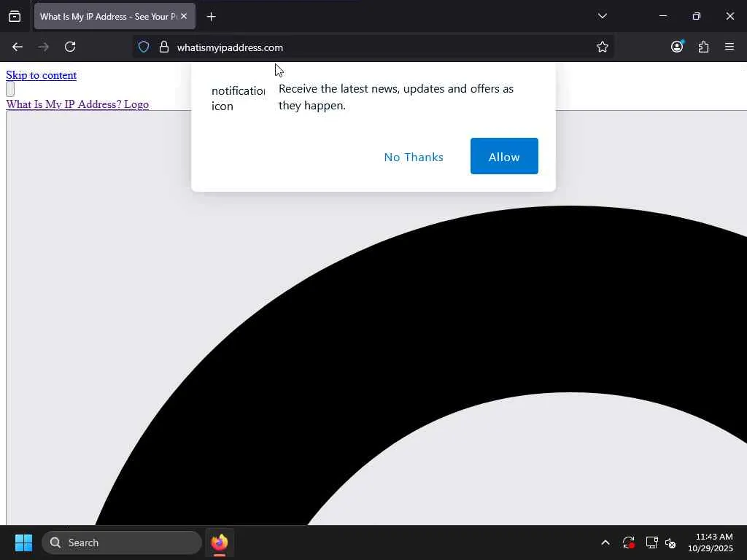Tick the small checkbox under Skip to content
Viewport: 747px width, 560px height.
pyautogui.click(x=10, y=89)
